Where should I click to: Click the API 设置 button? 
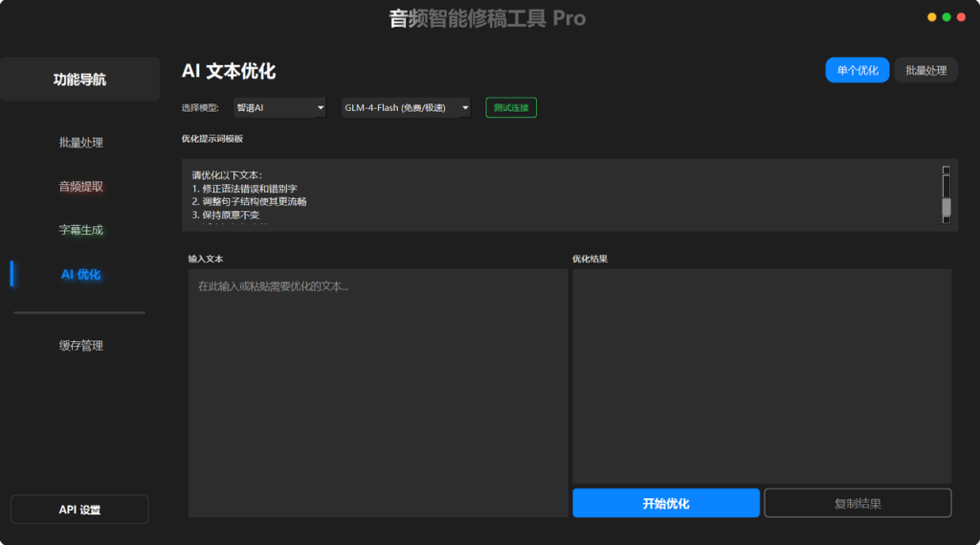click(79, 510)
